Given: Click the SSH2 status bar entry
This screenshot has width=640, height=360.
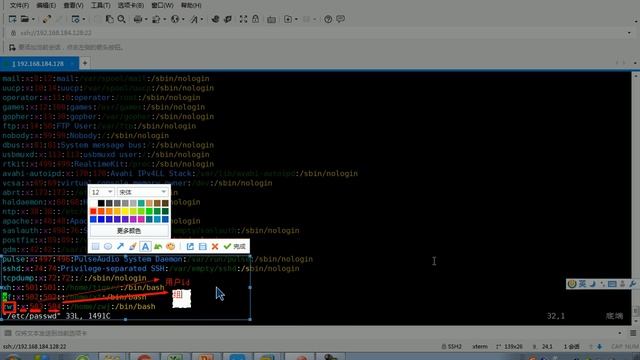Looking at the screenshot, I should [451, 347].
